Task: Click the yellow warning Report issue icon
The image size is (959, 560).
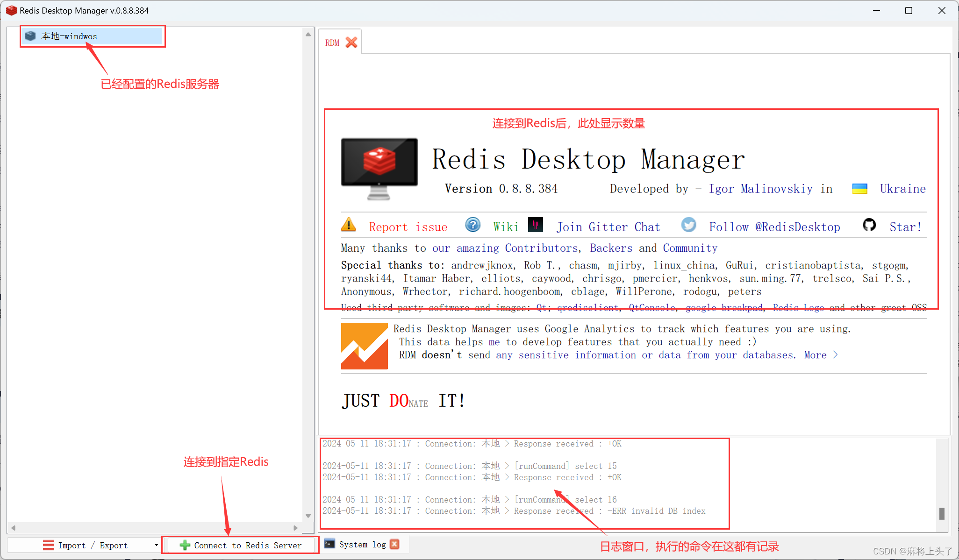Action: [349, 225]
